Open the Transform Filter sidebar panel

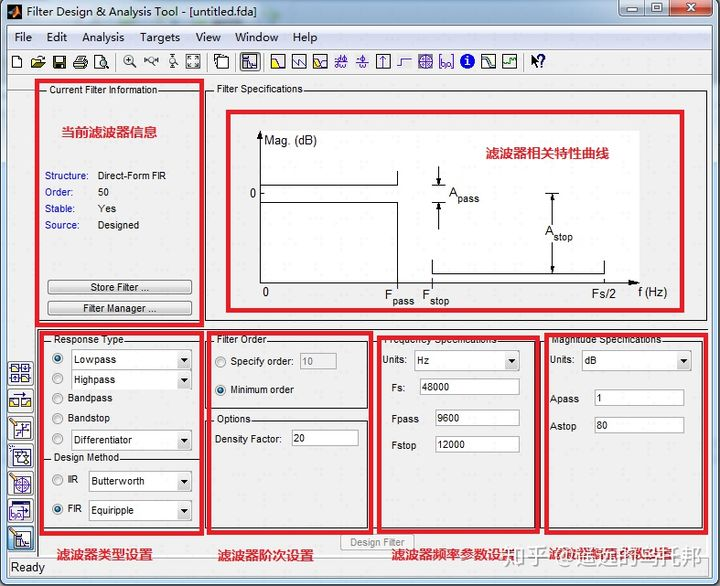20,401
